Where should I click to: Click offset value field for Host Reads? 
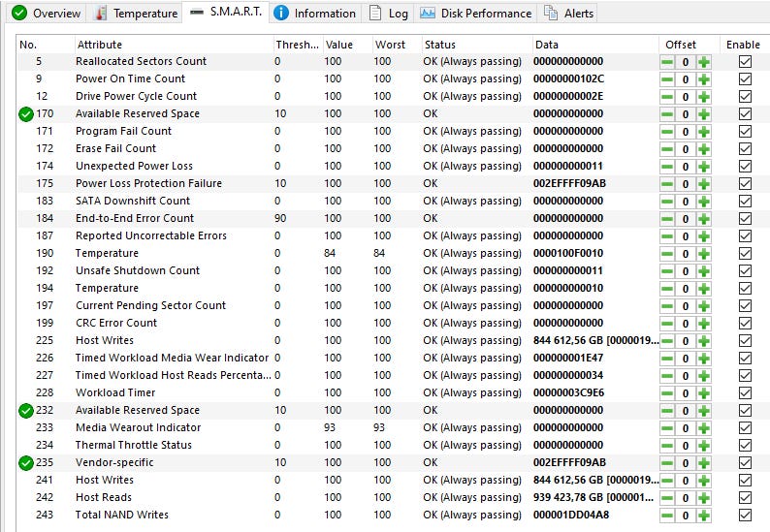pyautogui.click(x=686, y=498)
